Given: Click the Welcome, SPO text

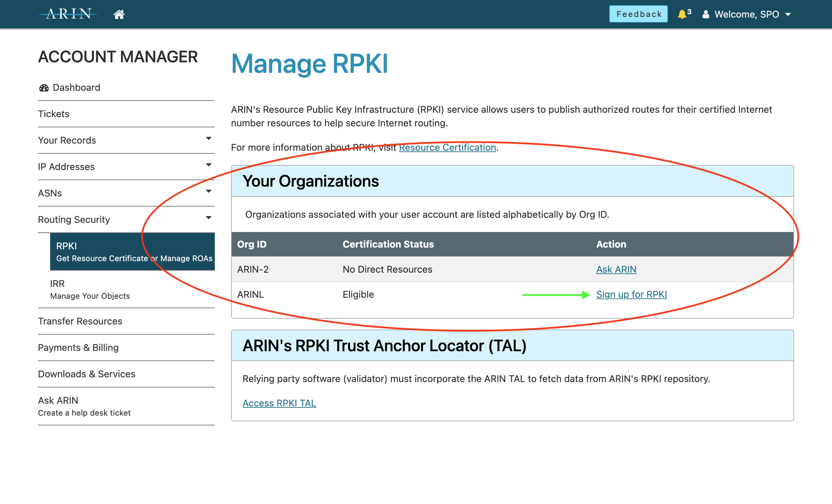Looking at the screenshot, I should coord(747,14).
